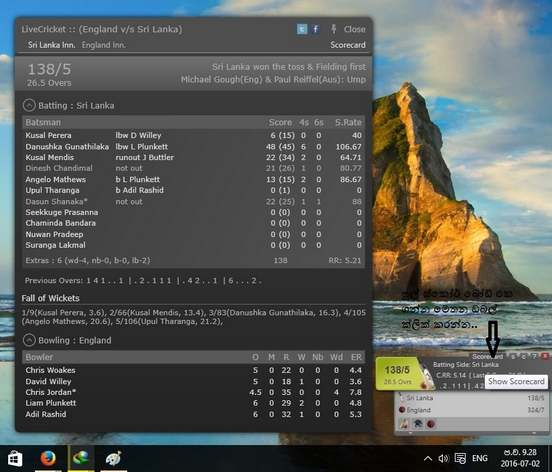Collapse the Batting : Sri Lanka section
The height and width of the screenshot is (472, 552).
(29, 105)
